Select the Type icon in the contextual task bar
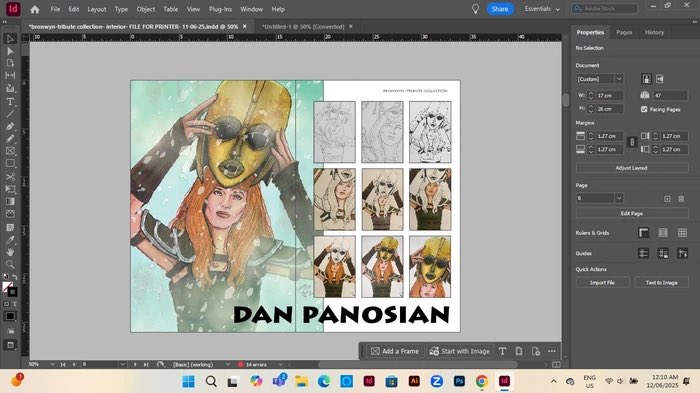 pyautogui.click(x=502, y=351)
